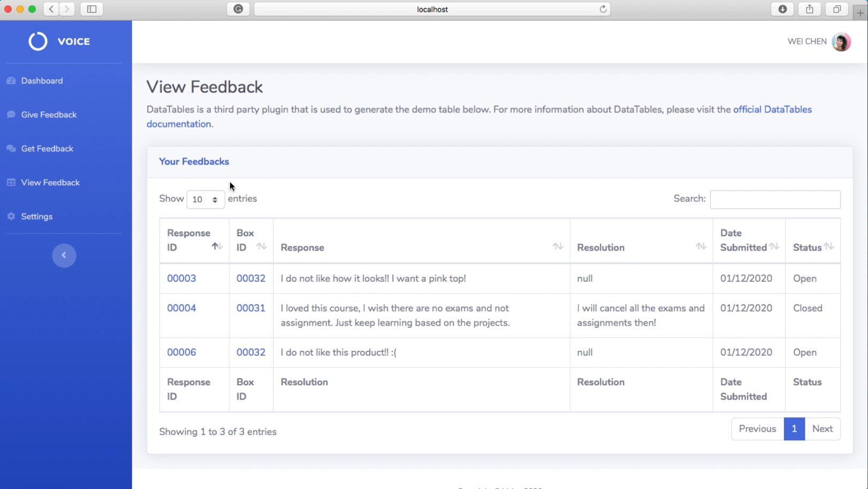Screen dimensions: 868x489
Task: Toggle the Safari sidebar icon
Action: [92, 9]
